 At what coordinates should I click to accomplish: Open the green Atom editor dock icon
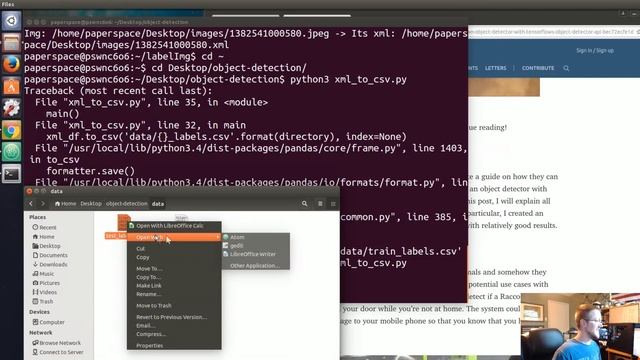coord(11,152)
